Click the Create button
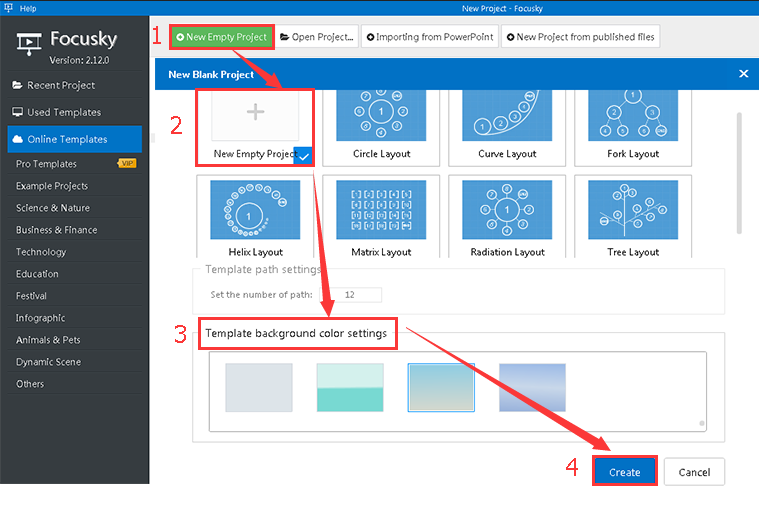759x515 pixels. point(624,472)
